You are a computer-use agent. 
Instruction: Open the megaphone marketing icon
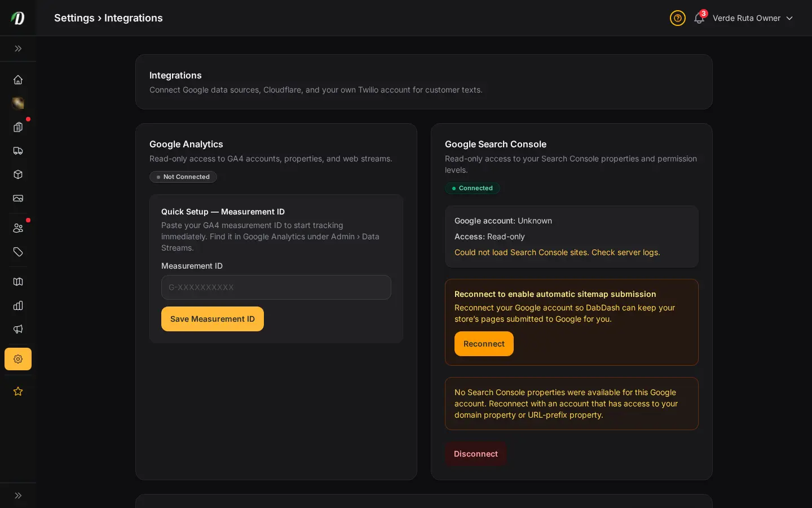coord(18,329)
